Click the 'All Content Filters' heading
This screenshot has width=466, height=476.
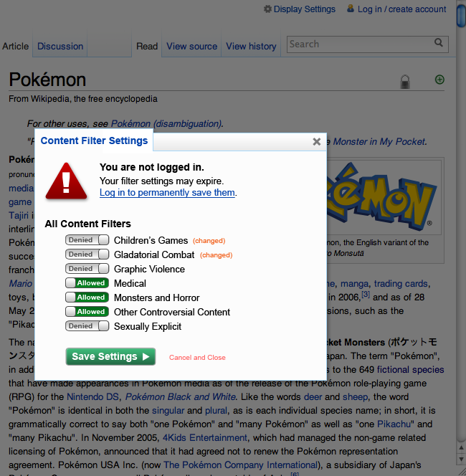tap(87, 224)
